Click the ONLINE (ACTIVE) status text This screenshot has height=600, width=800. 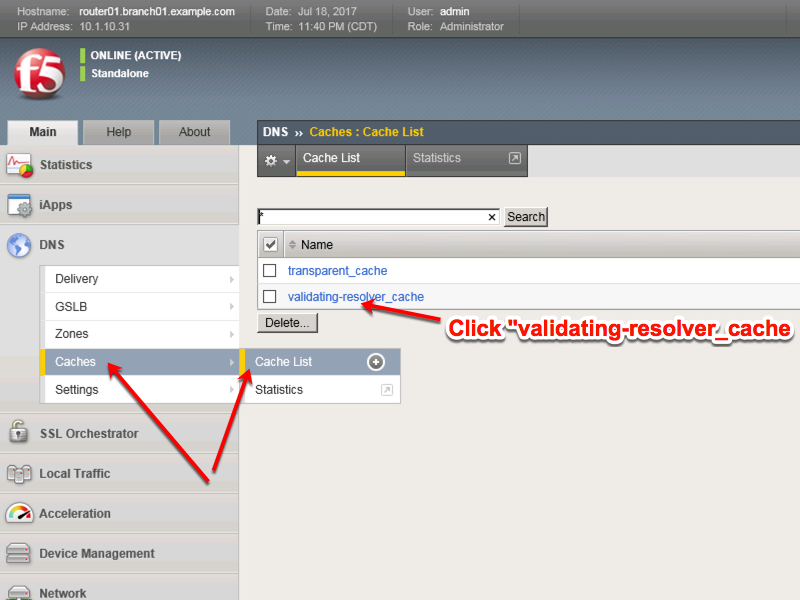click(x=136, y=55)
